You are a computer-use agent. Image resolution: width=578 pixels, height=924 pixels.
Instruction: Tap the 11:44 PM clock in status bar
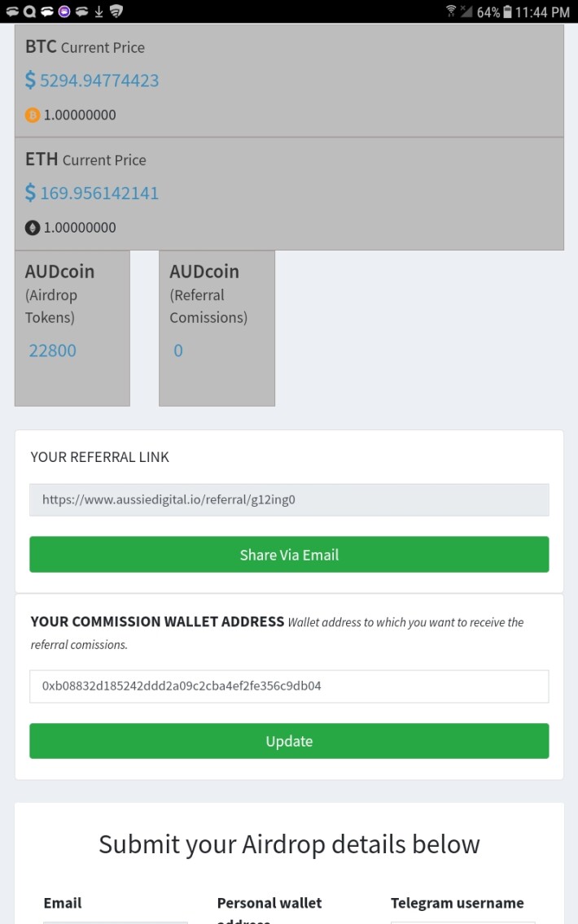tap(542, 11)
